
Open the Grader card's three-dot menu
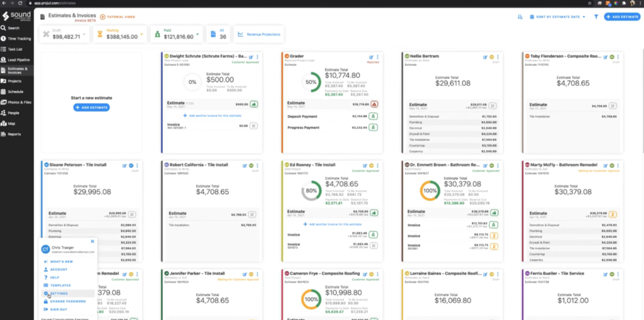(x=377, y=57)
